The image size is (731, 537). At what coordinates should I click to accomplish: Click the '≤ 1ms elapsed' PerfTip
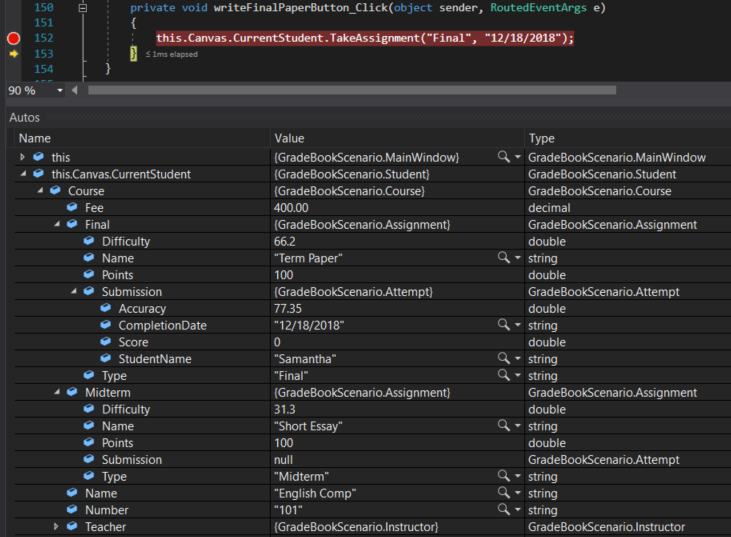pos(172,54)
